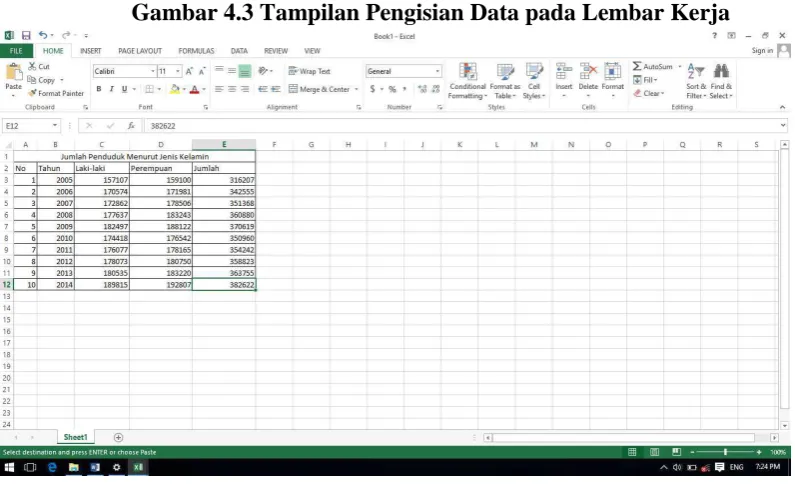Image resolution: width=795 pixels, height=484 pixels.
Task: Click the zoom slider handle
Action: tap(725, 452)
